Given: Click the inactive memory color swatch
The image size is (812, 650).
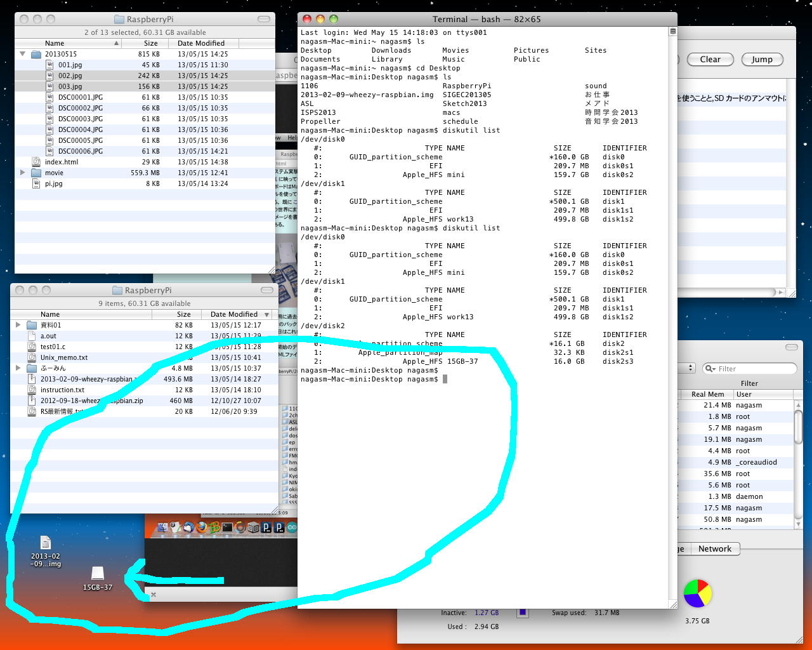Looking at the screenshot, I should pos(523,613).
